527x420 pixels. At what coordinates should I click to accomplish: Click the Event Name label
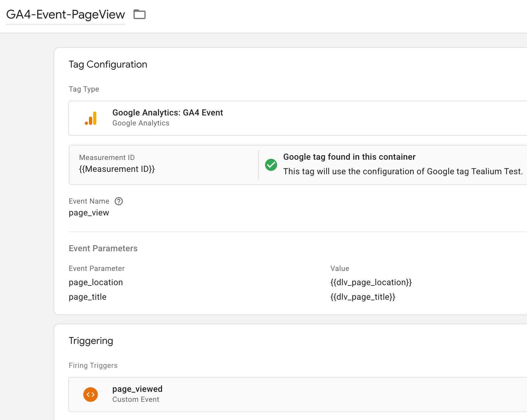coord(89,201)
